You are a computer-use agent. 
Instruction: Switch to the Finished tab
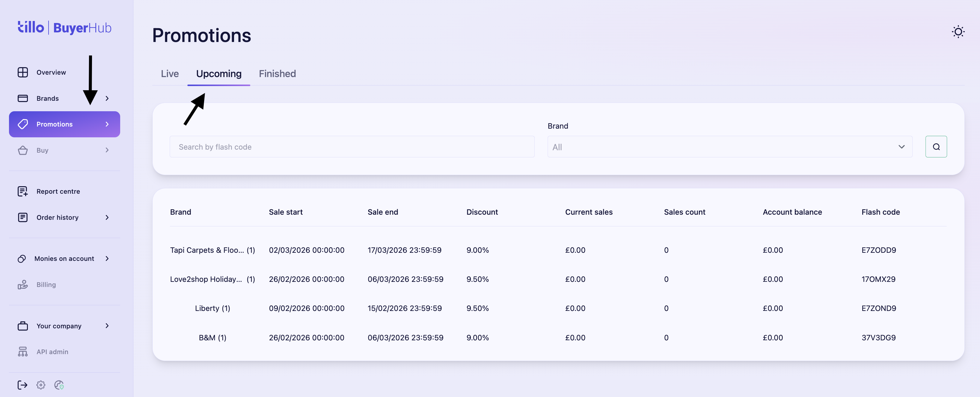point(277,73)
